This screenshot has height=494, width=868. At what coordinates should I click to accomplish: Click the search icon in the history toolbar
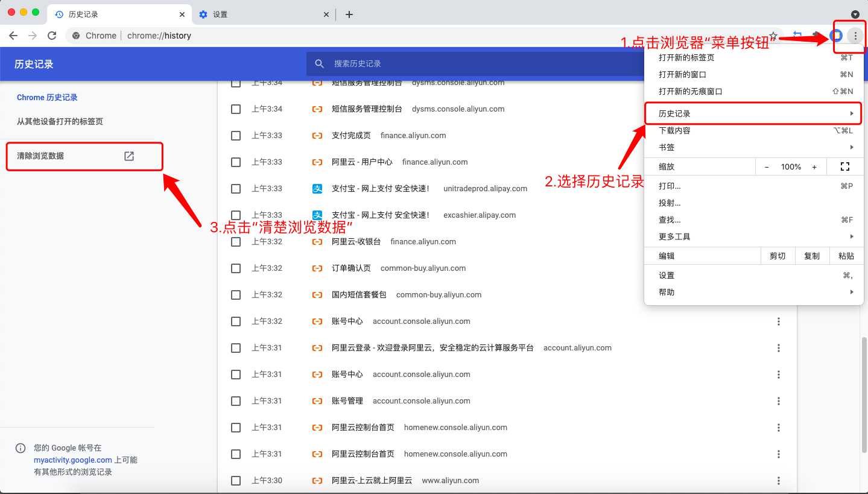[319, 63]
